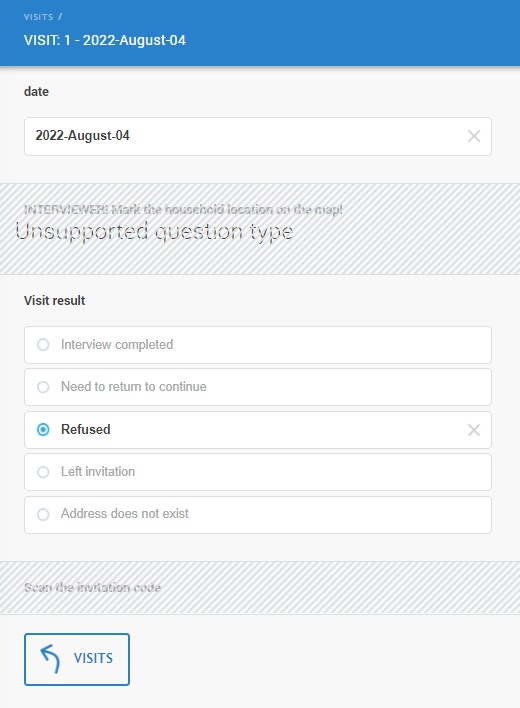Click the Visit result heading
This screenshot has height=708, width=520.
coord(55,301)
